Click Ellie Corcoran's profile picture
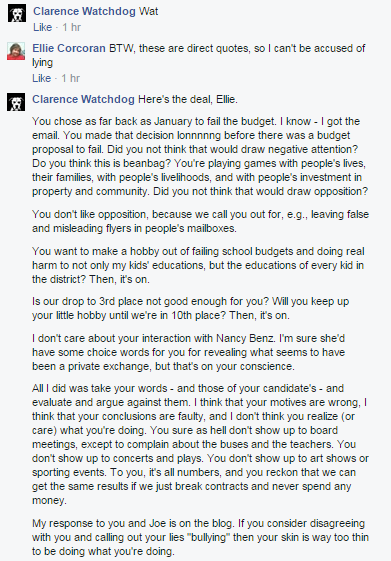 coord(16,51)
